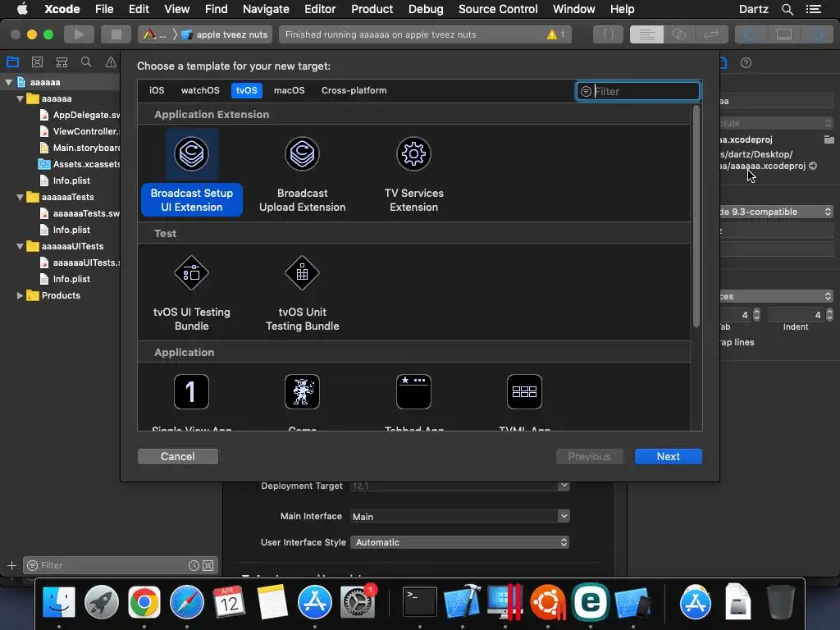840x630 pixels.
Task: Adjust the Indent width stepper
Action: tap(829, 315)
